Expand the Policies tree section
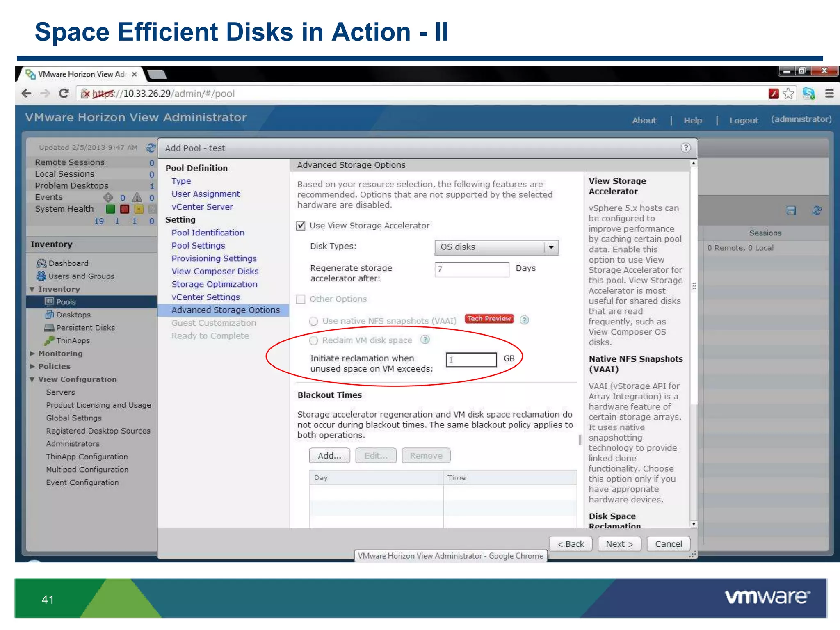Image resolution: width=840 pixels, height=630 pixels. [32, 367]
